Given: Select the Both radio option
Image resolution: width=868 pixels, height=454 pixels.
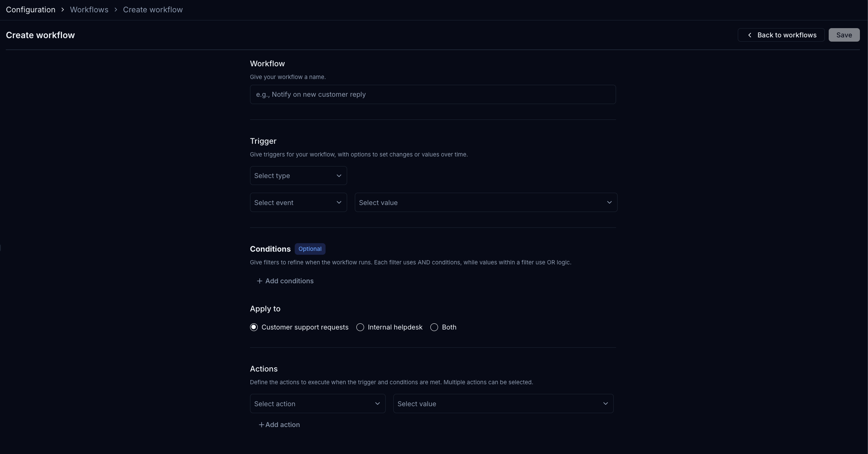Looking at the screenshot, I should click(434, 327).
